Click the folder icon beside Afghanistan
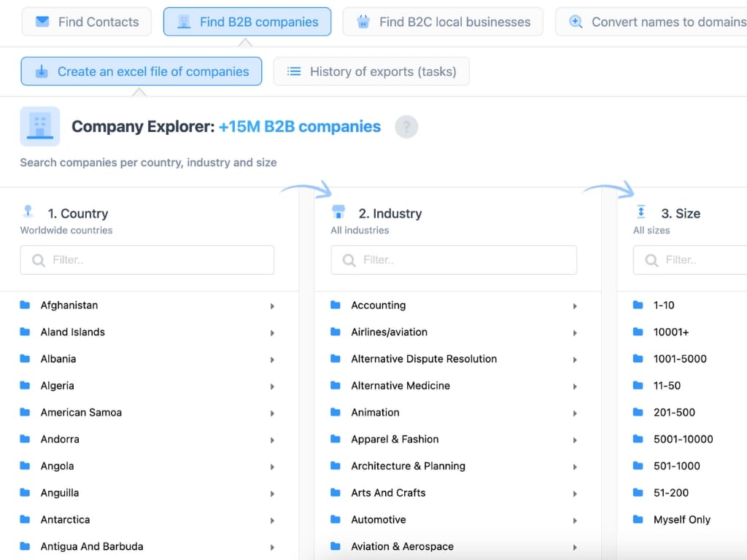This screenshot has width=747, height=560. coord(26,305)
